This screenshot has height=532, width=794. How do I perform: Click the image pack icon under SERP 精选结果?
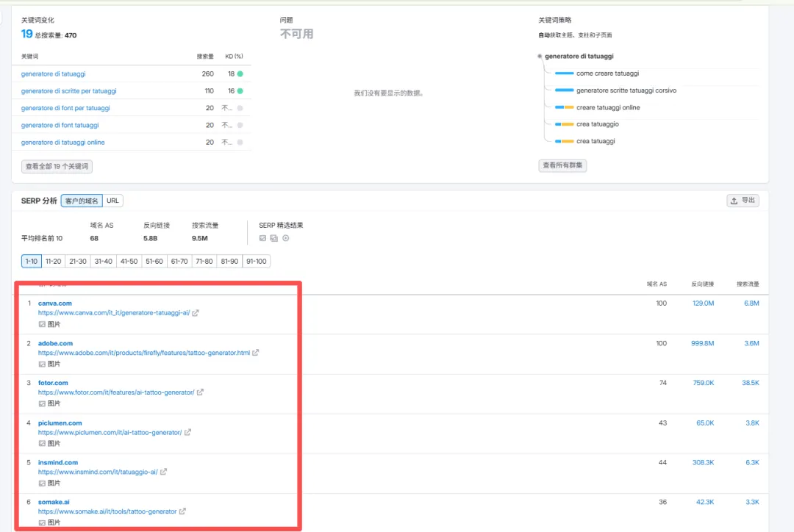pyautogui.click(x=274, y=238)
